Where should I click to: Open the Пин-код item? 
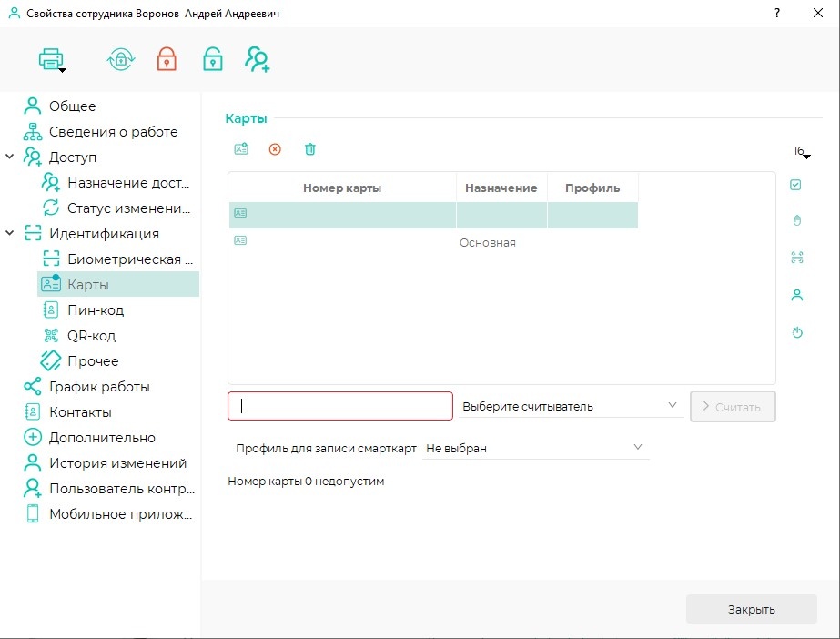[96, 310]
